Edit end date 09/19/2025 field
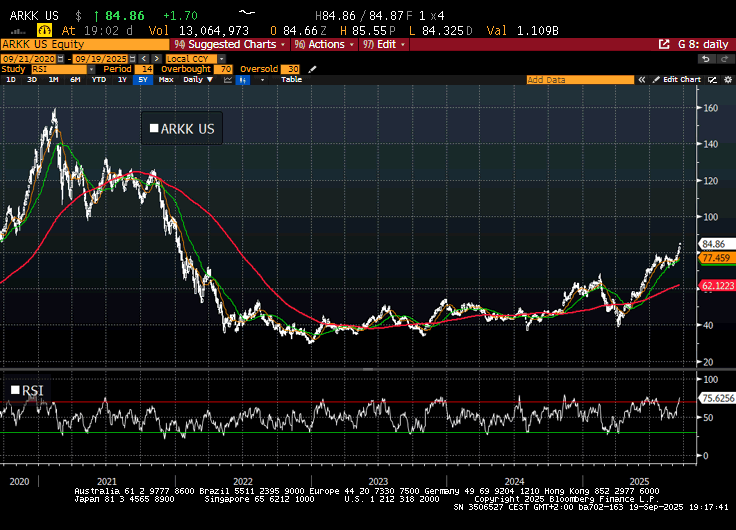The height and width of the screenshot is (530, 736). [101, 59]
